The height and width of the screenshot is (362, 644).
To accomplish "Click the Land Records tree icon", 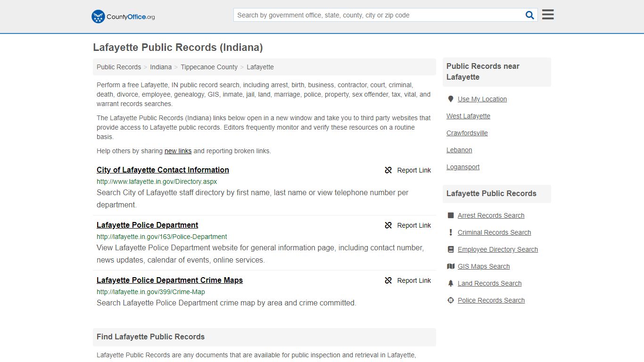I will tap(451, 283).
